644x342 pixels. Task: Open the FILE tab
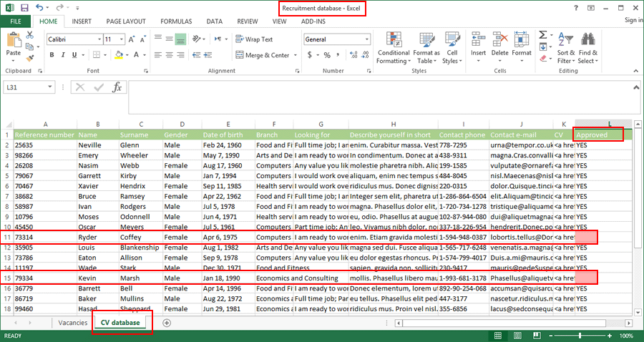(16, 21)
